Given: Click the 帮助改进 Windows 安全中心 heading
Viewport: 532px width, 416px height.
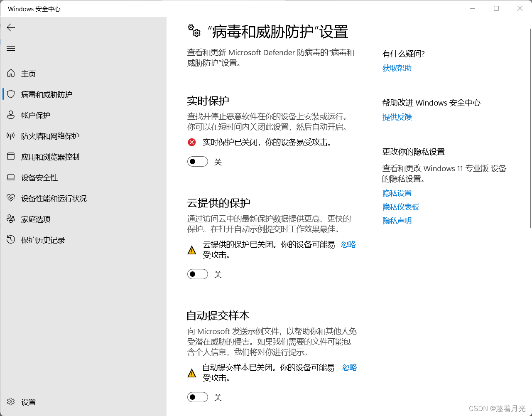Looking at the screenshot, I should coord(431,103).
